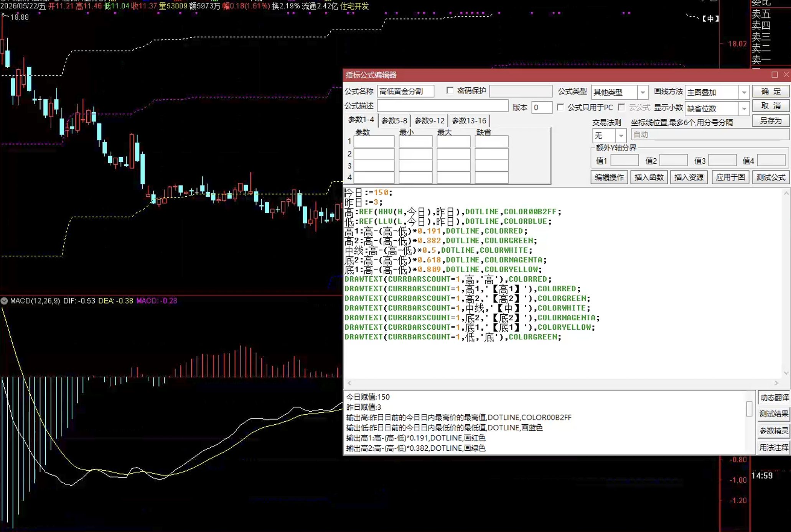Click the 卖五 order book row
791x532 pixels.
(761, 14)
